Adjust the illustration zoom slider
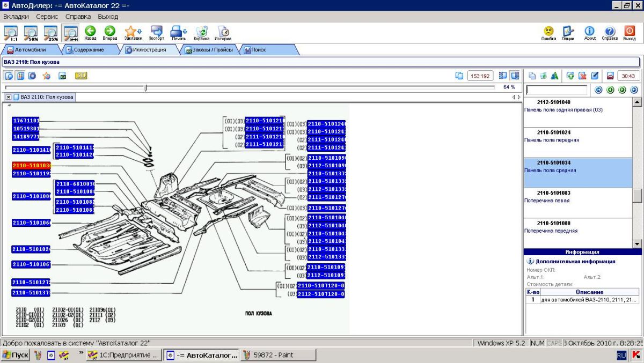 point(145,88)
